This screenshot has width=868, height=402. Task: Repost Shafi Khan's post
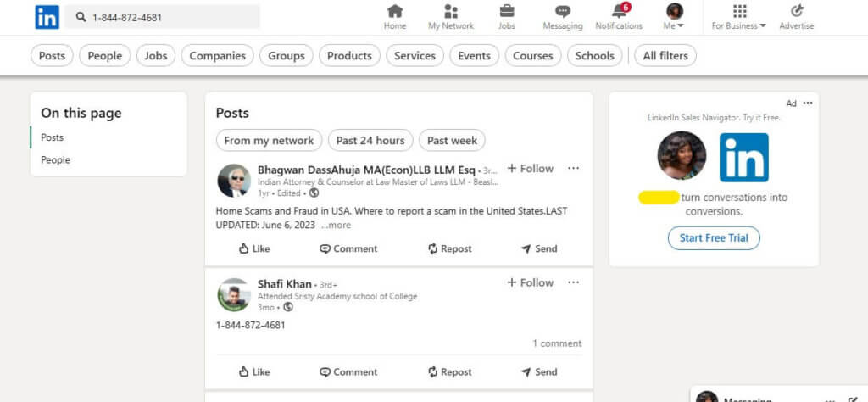[449, 371]
